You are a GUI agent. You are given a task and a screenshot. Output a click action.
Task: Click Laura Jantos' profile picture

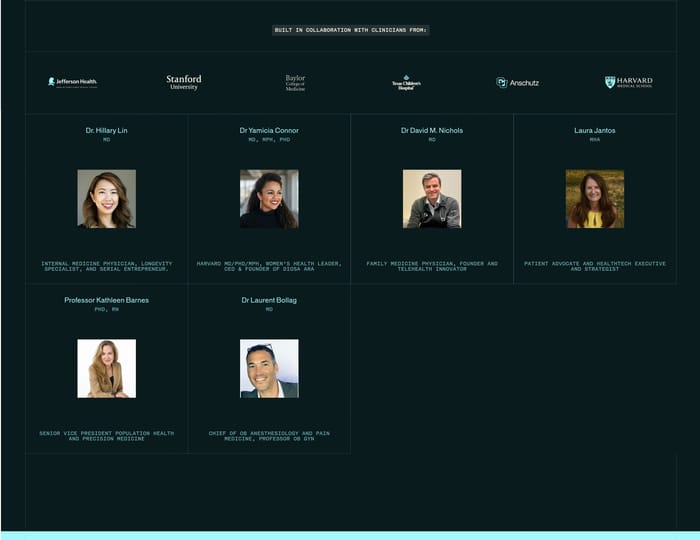click(595, 199)
